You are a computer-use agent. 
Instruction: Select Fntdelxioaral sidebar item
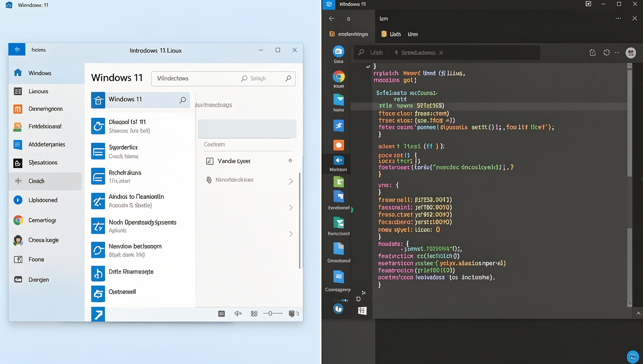[38, 126]
